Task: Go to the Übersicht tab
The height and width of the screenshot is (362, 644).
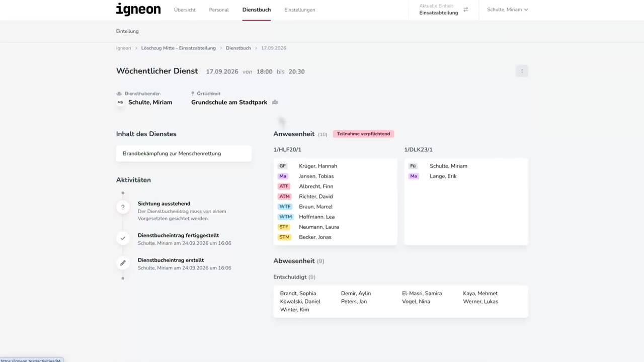Action: 185,10
